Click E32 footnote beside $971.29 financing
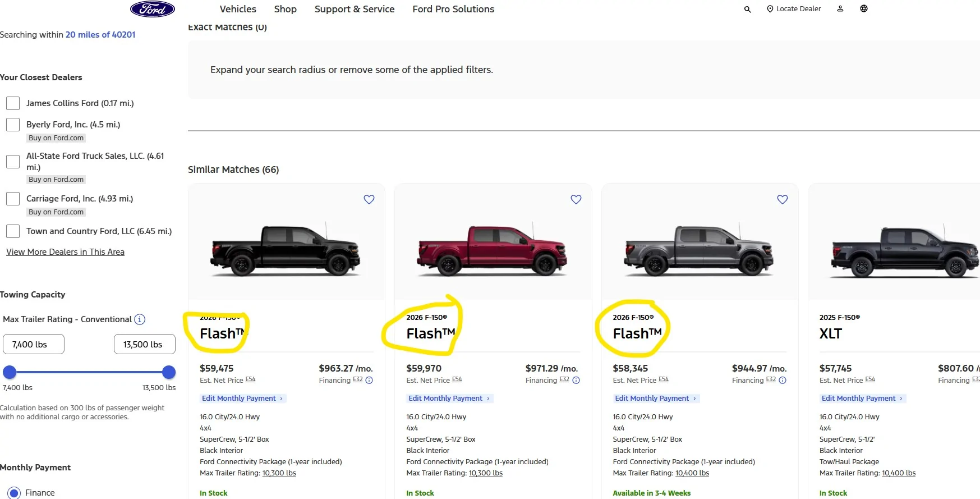The width and height of the screenshot is (980, 499). [564, 380]
